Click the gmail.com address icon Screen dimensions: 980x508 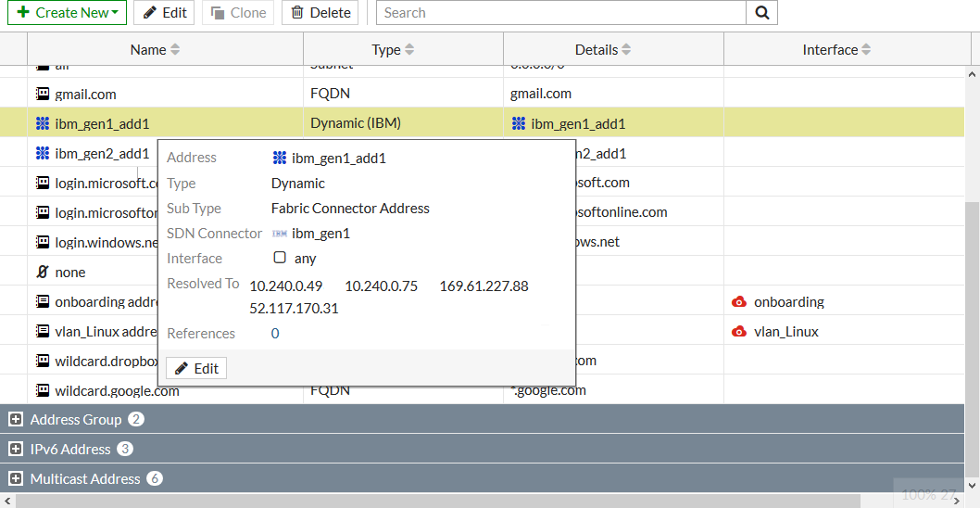pyautogui.click(x=42, y=94)
